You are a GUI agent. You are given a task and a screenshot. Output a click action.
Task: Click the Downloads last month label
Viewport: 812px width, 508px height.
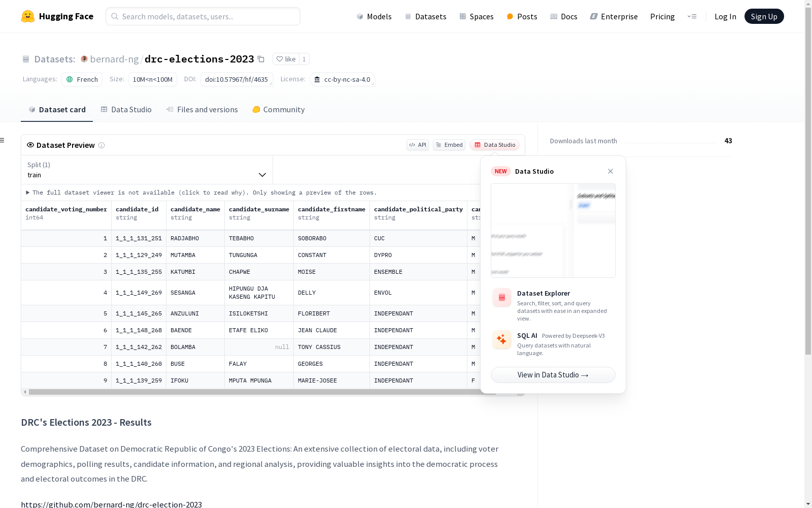tap(584, 141)
